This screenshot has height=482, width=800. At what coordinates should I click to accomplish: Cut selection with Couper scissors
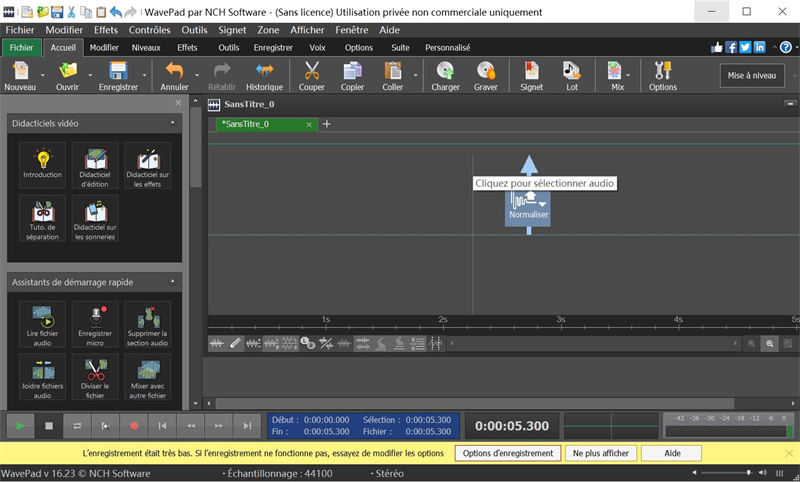click(x=311, y=75)
